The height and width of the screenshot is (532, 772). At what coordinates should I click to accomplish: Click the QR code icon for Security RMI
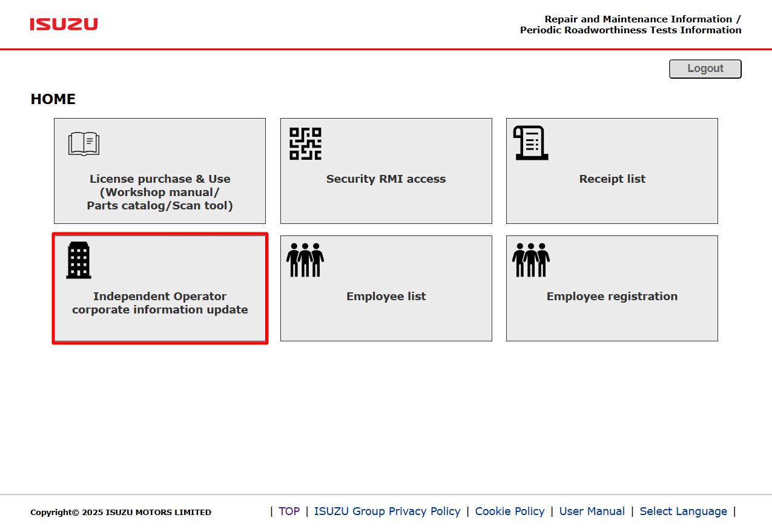click(305, 143)
